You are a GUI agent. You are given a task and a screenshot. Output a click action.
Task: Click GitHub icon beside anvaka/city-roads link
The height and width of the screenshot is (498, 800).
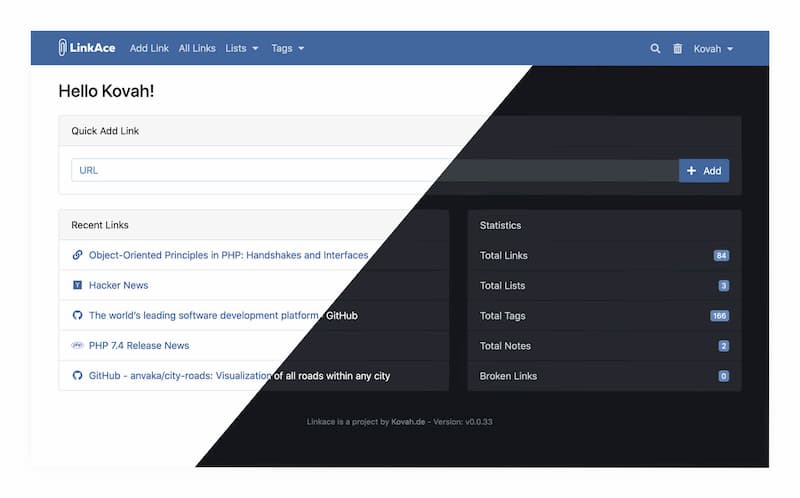(78, 375)
